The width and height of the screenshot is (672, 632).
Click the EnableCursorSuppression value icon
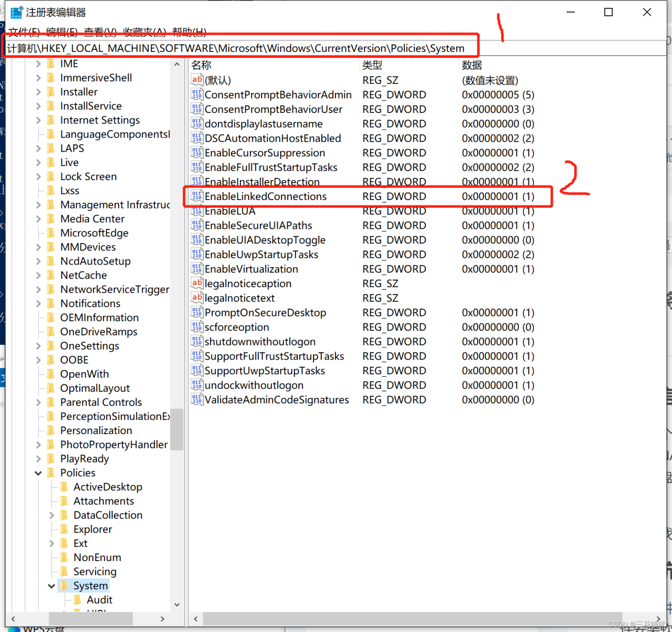pyautogui.click(x=197, y=153)
